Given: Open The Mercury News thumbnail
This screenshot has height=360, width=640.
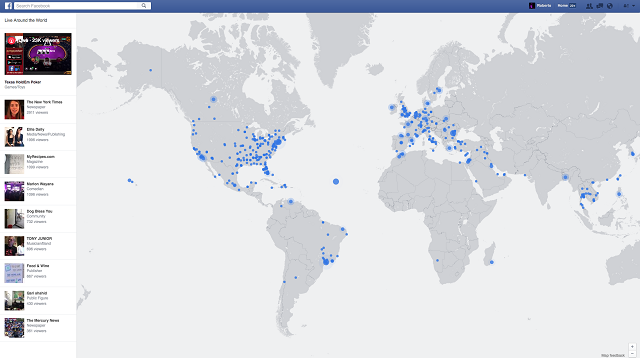Looking at the screenshot, I should point(14,328).
